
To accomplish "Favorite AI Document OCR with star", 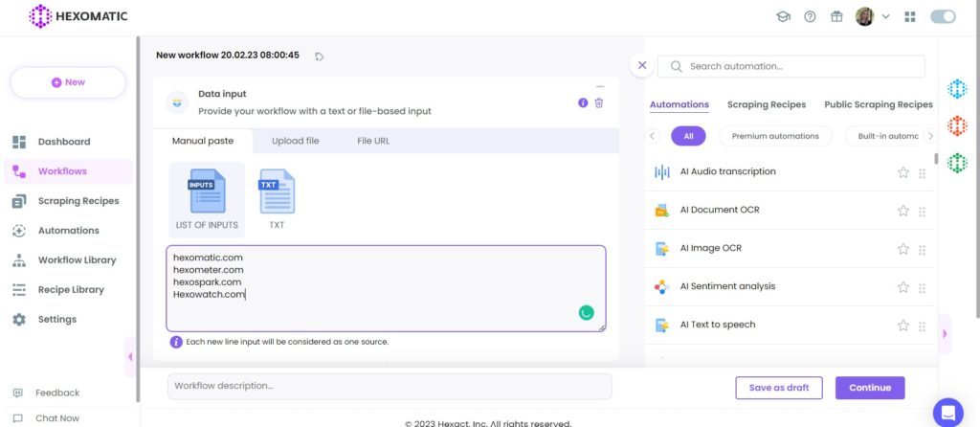I will point(903,211).
